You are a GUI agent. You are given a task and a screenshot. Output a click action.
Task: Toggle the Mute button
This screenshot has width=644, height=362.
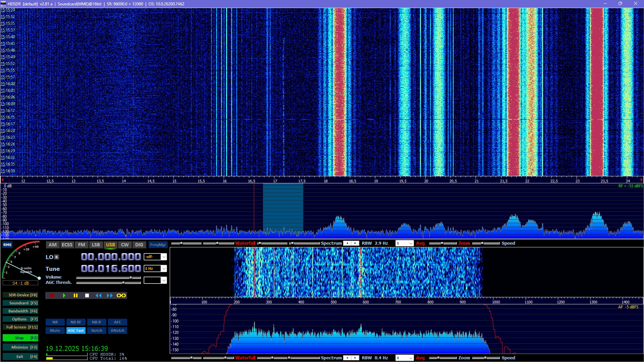(55, 330)
